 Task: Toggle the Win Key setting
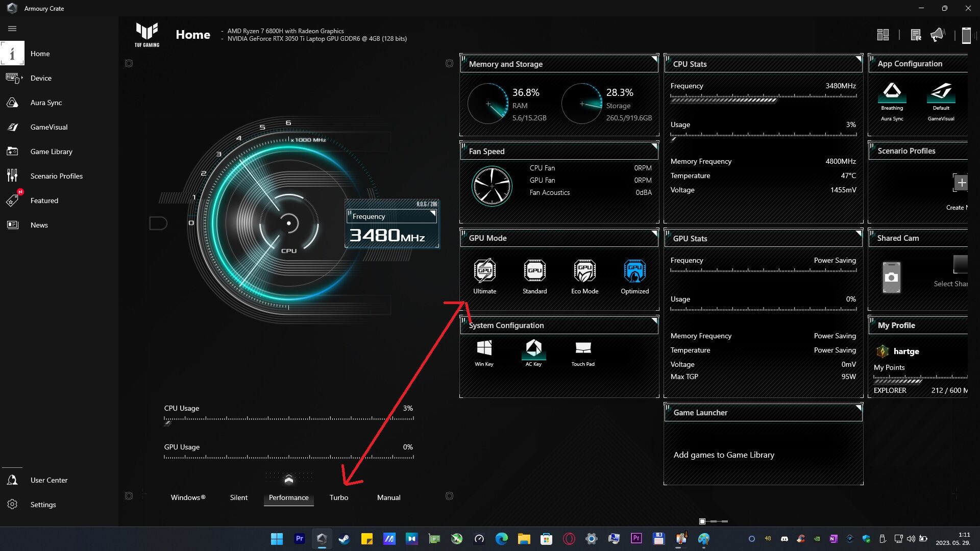point(484,353)
